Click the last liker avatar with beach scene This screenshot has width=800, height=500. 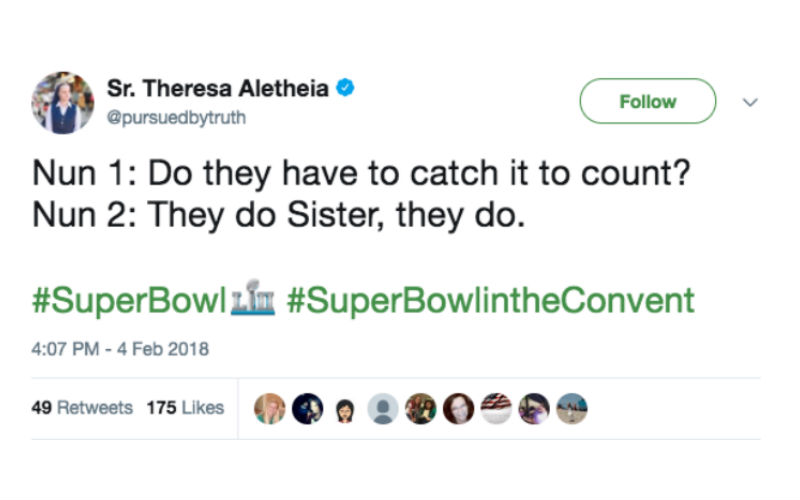coord(572,408)
